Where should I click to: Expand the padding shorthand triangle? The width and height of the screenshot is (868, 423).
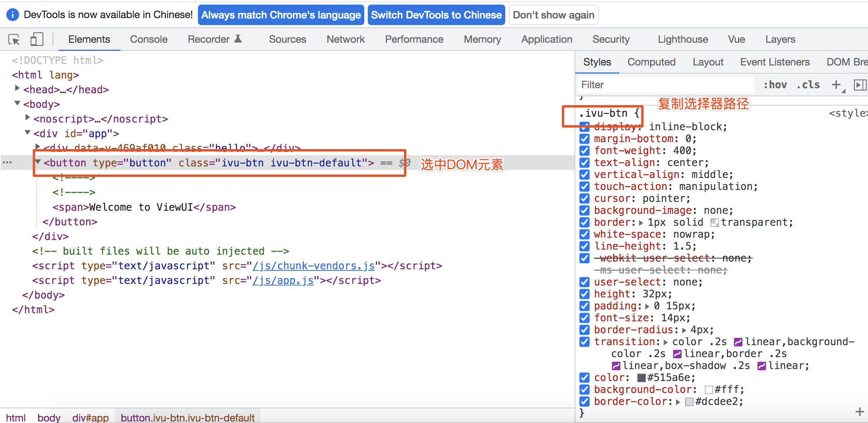click(647, 307)
